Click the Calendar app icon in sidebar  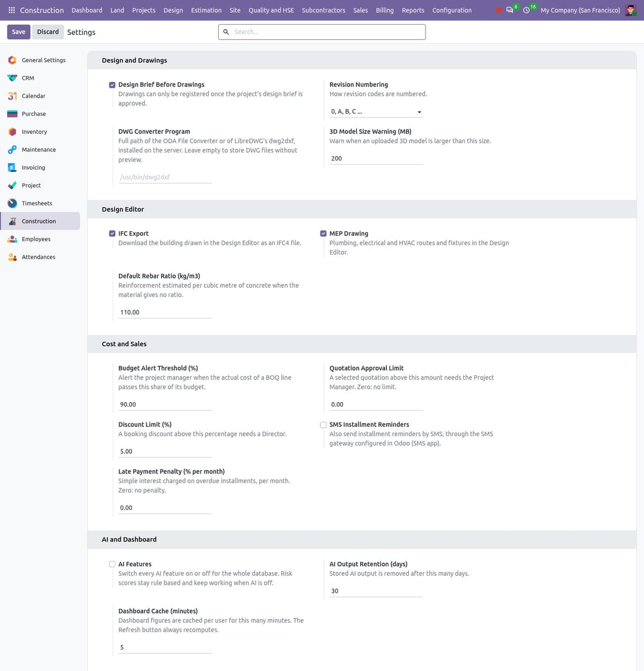pos(12,96)
